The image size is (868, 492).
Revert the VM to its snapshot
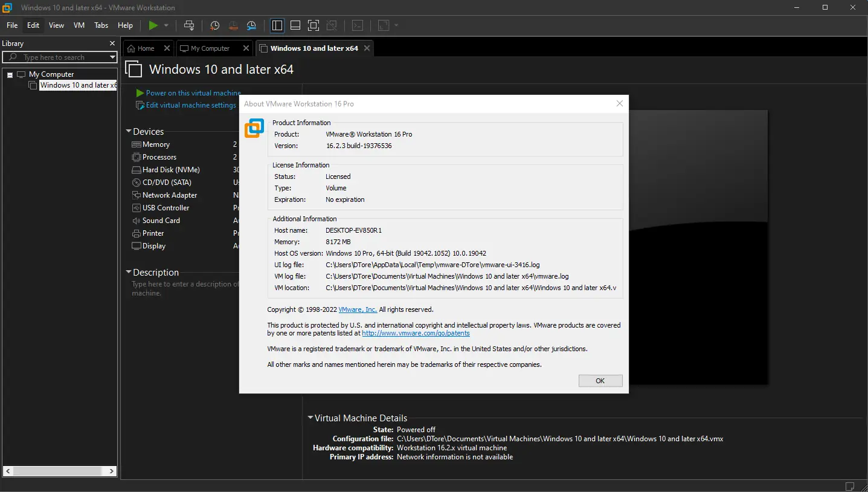233,25
